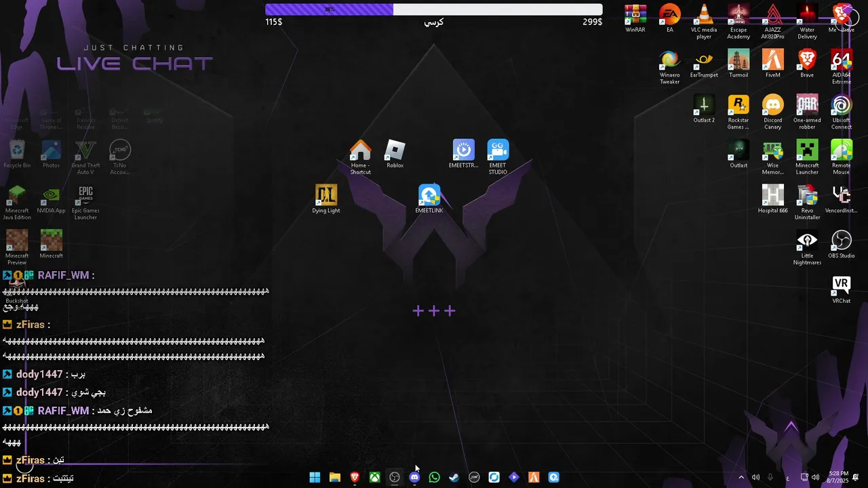Open EMEET STUDIO desktop icon

click(498, 158)
